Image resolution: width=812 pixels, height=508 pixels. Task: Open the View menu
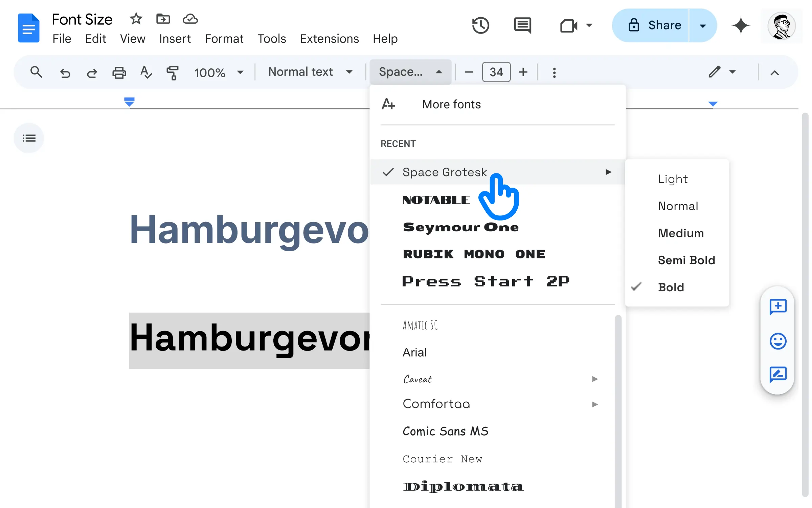click(x=133, y=39)
